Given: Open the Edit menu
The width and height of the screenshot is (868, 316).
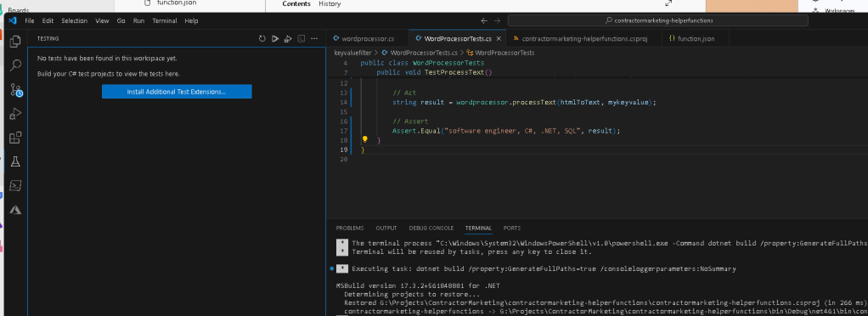Looking at the screenshot, I should click(48, 20).
